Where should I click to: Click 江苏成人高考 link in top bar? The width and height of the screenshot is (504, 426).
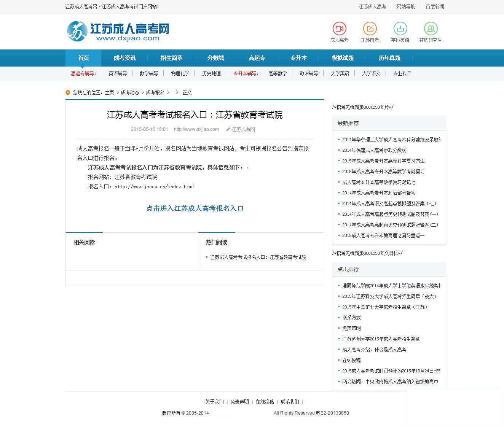pyautogui.click(x=372, y=6)
